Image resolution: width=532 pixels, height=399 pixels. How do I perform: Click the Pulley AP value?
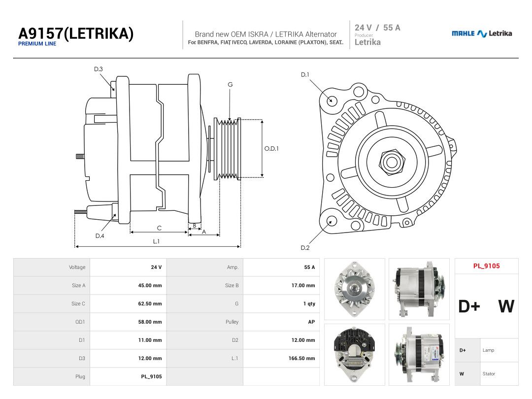(x=311, y=322)
